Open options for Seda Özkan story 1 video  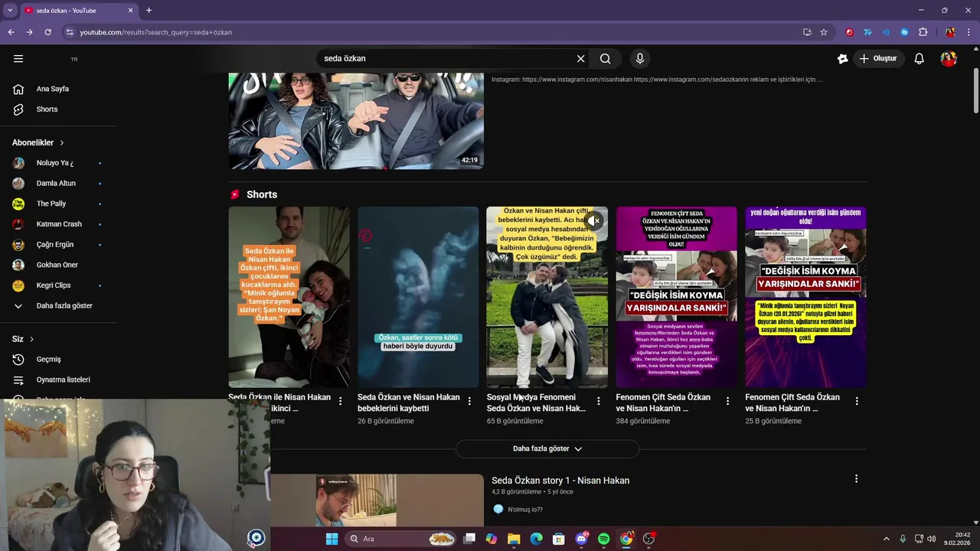pyautogui.click(x=856, y=479)
